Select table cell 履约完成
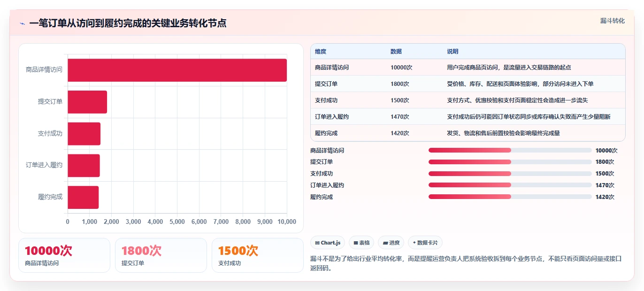Viewport: 644px width, 291px height. coord(326,133)
